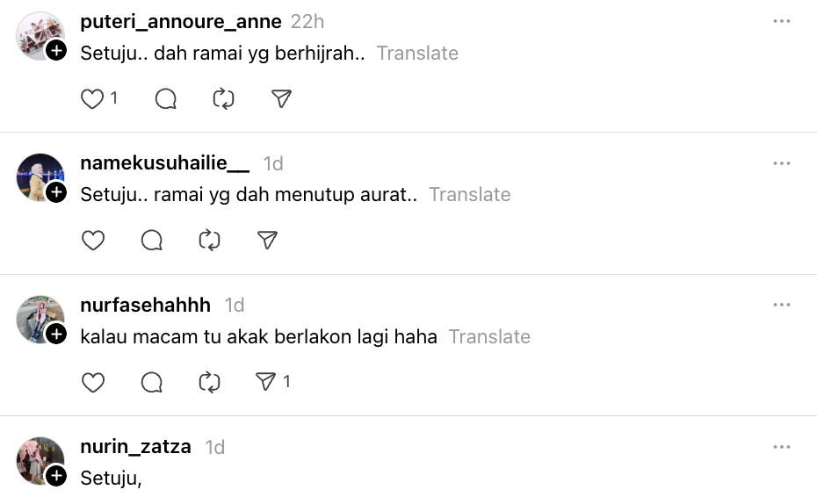Viewport: 817px width, 504px height.
Task: Translate the 'dah ramai yg berhijrah' comment
Action: click(417, 53)
